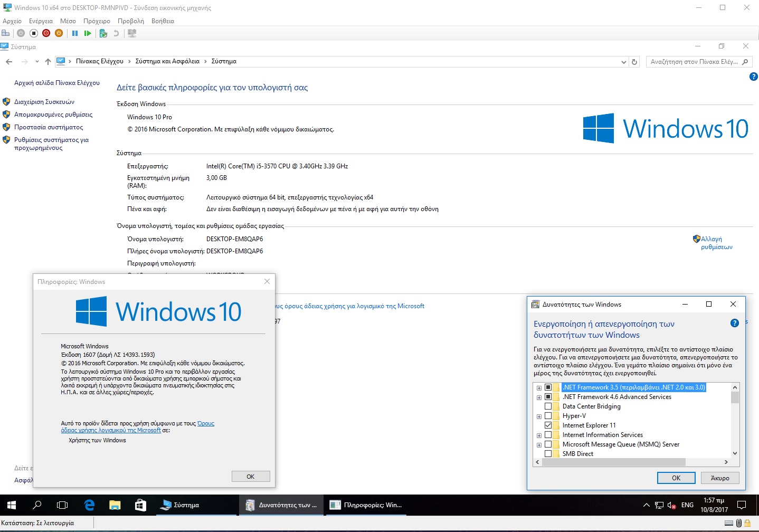The height and width of the screenshot is (532, 759).
Task: Open the Αρχείο menu
Action: click(x=12, y=21)
